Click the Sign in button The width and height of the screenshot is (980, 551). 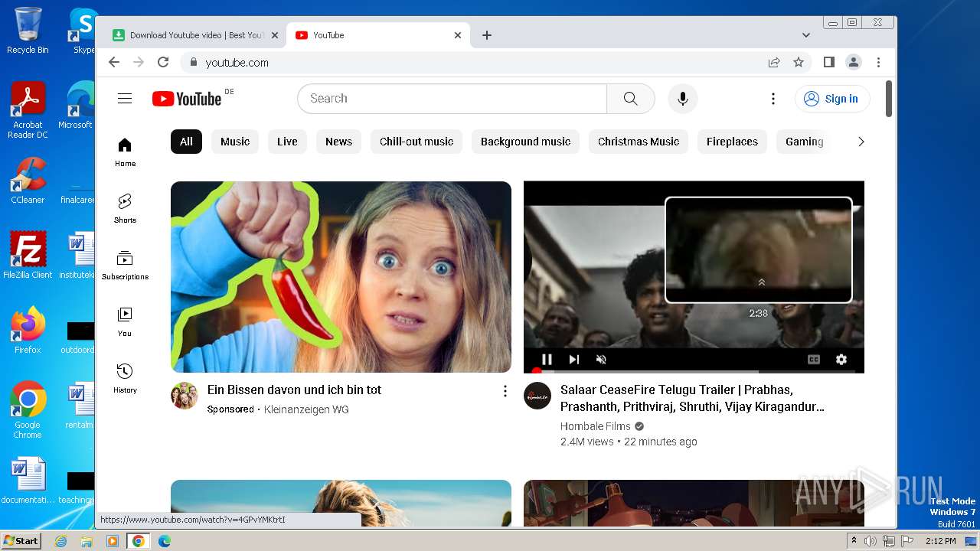pyautogui.click(x=832, y=99)
